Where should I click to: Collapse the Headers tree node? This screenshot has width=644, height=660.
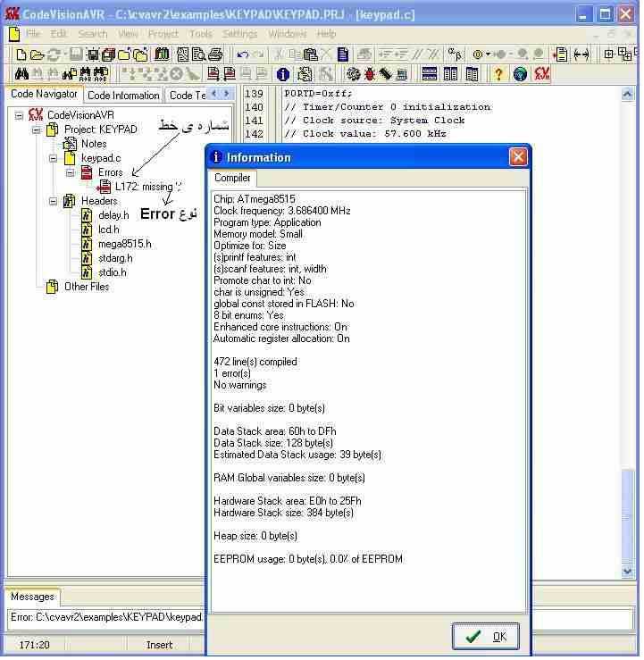coord(54,201)
